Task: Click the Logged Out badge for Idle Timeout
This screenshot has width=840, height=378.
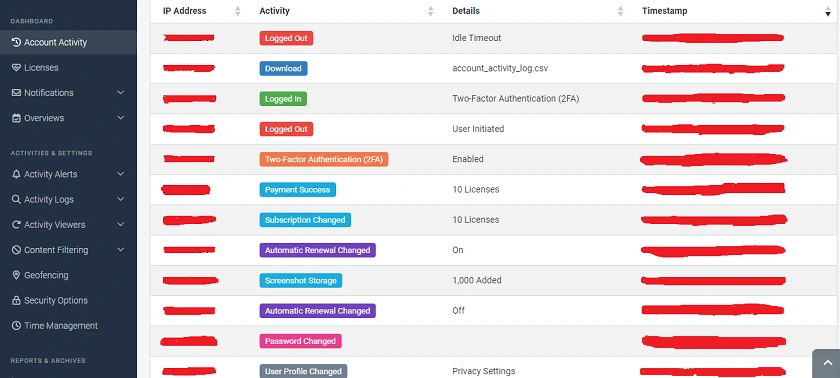Action: (286, 38)
